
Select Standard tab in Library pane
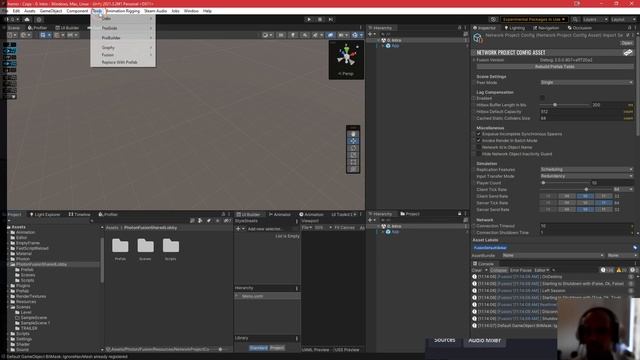click(258, 348)
